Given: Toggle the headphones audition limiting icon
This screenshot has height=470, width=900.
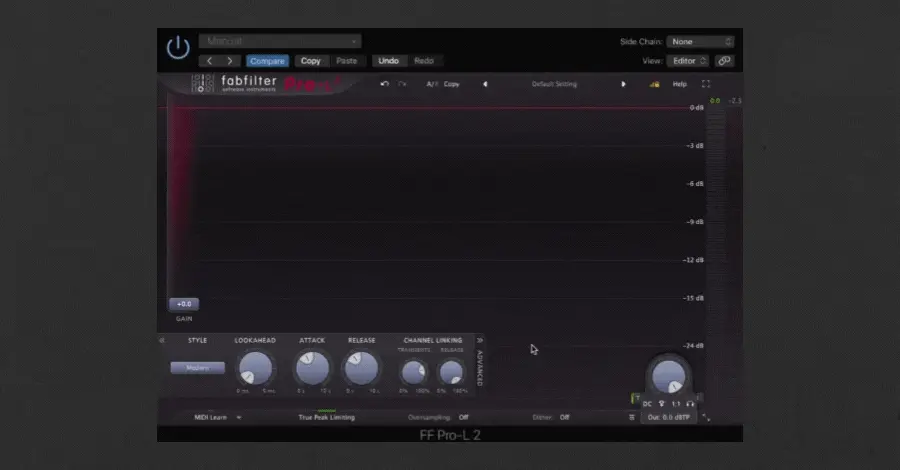Looking at the screenshot, I should [x=690, y=404].
